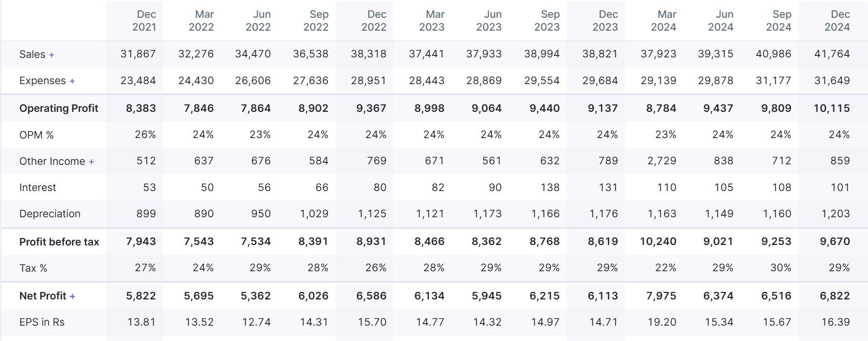The image size is (868, 341).
Task: Click the Dec 2024 column header
Action: [837, 21]
